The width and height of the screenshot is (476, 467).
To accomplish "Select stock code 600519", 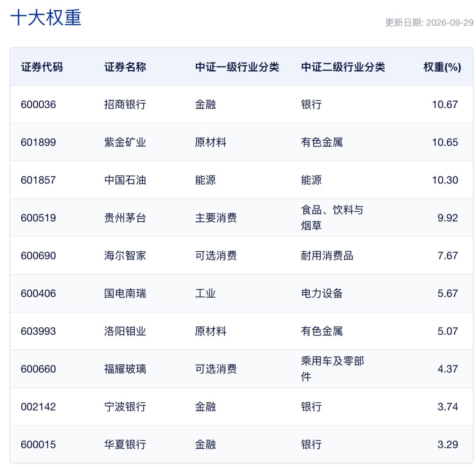I will [x=38, y=218].
